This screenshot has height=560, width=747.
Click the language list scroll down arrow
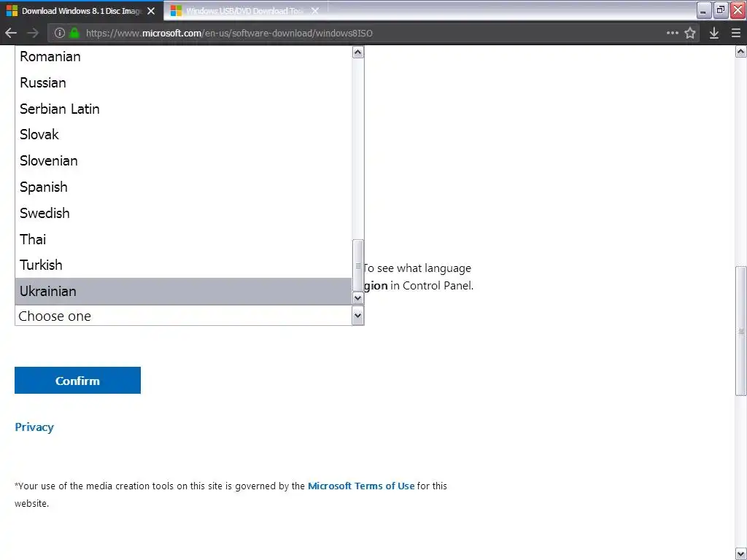tap(357, 298)
